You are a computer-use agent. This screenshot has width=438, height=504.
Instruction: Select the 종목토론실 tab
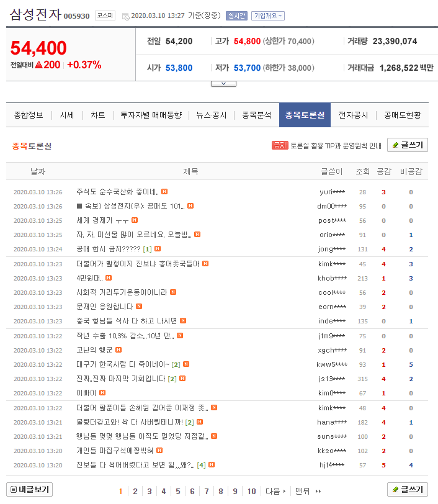(305, 115)
